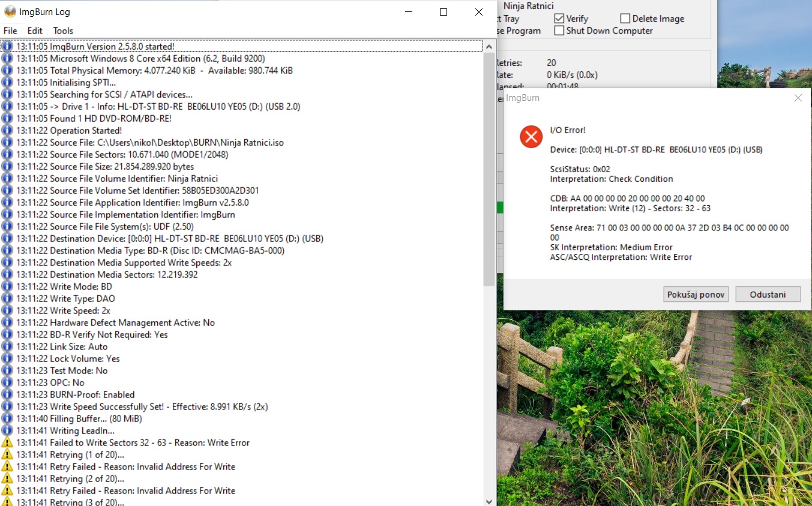Open the File menu in ImgBurn Log
The image size is (812, 506).
(10, 31)
